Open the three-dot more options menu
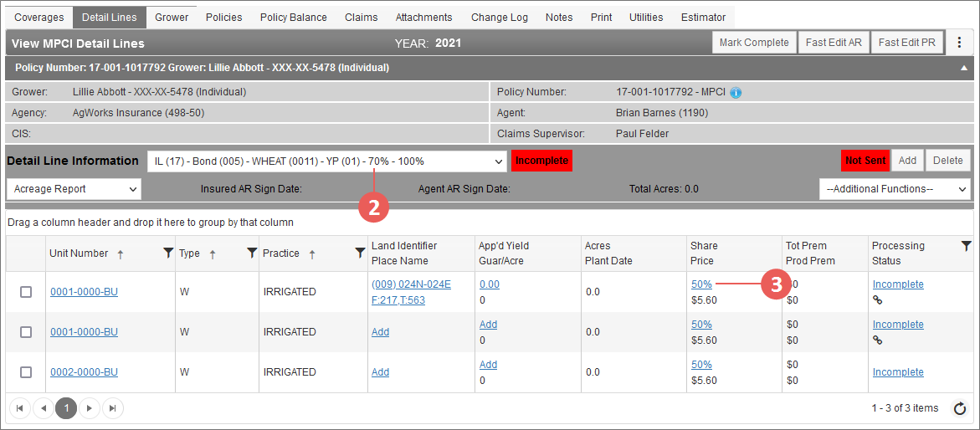Viewport: 980px width, 430px height. coord(959,43)
